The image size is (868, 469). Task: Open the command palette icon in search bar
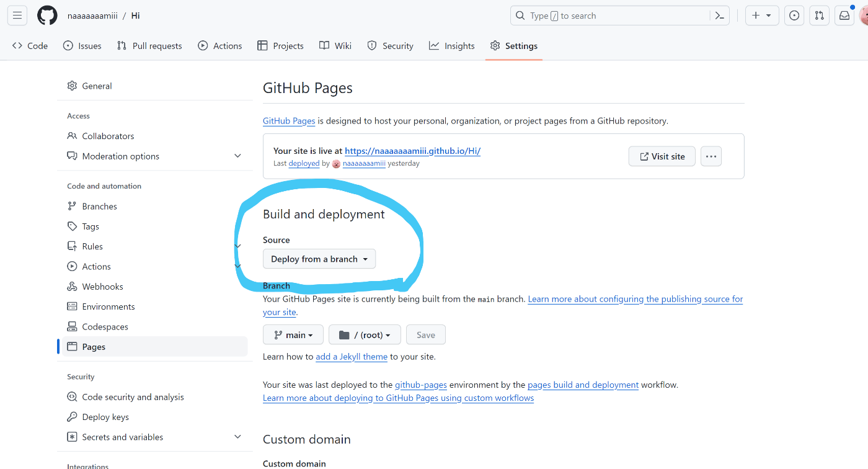720,16
